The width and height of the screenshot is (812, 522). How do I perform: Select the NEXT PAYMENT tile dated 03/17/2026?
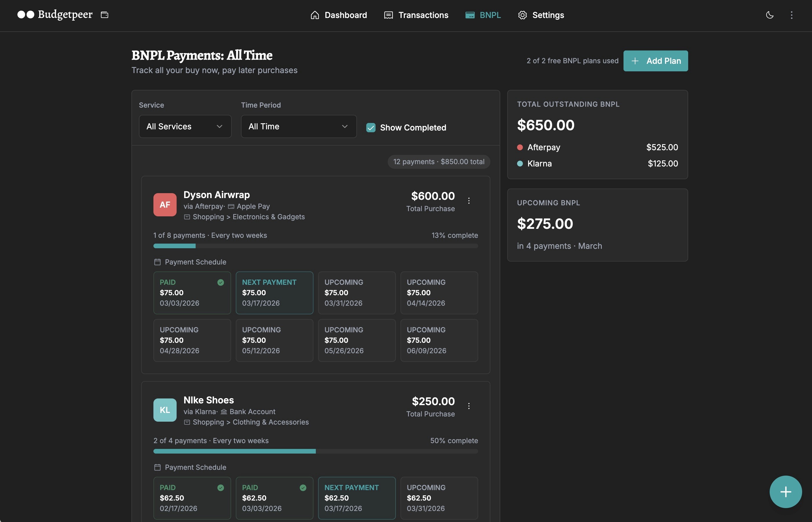pos(275,293)
